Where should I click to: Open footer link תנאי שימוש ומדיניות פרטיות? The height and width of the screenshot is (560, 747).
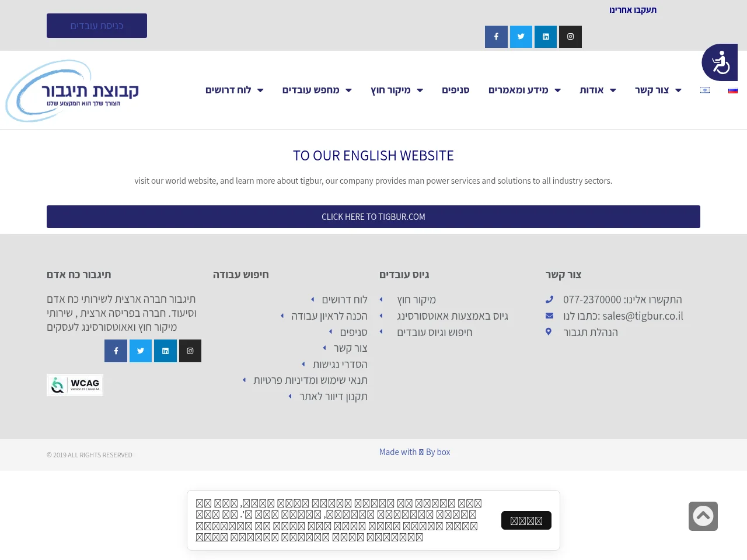coord(310,380)
